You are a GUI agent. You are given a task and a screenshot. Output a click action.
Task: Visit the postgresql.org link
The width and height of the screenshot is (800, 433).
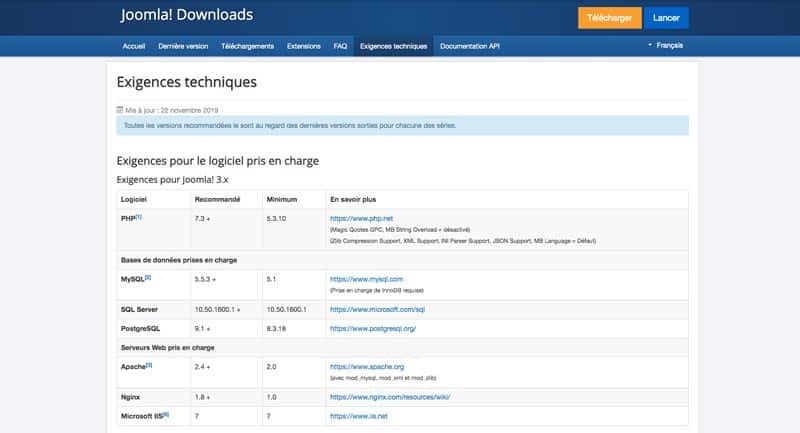click(372, 328)
